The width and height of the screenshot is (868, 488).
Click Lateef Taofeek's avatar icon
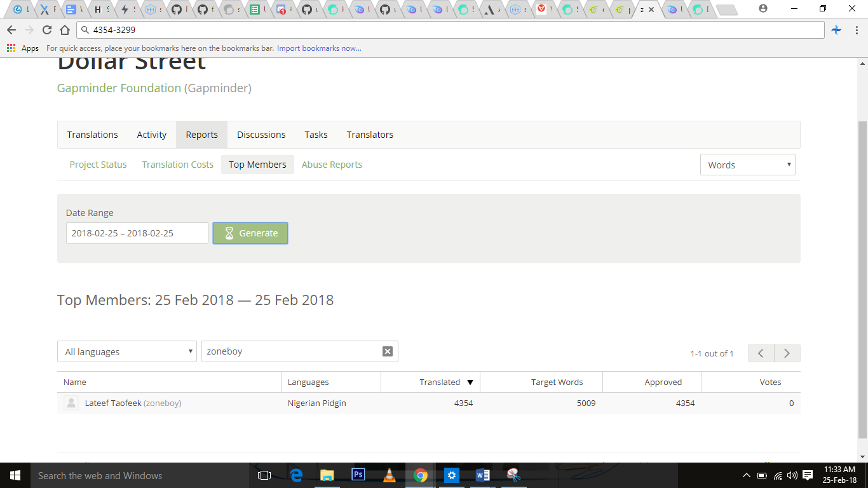[x=71, y=403]
